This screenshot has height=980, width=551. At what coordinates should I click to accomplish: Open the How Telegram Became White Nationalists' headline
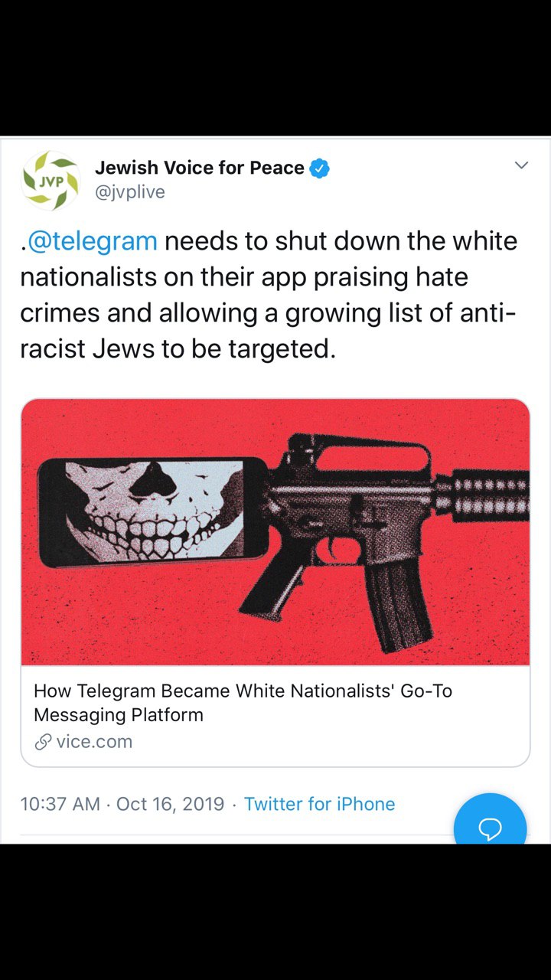click(243, 691)
